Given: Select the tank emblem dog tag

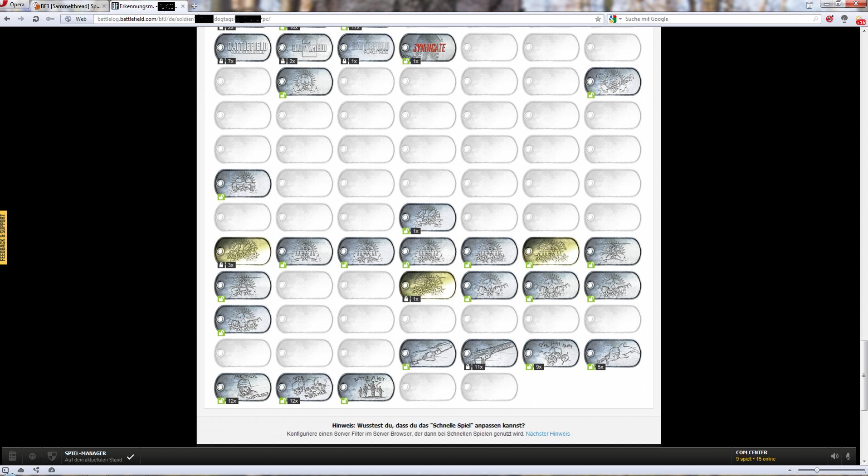Looking at the screenshot, I should point(243,184).
